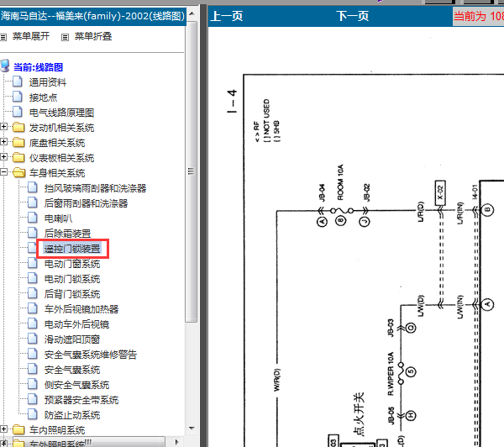
Task: Click the tree panel vertical scrollbar thumb
Action: (x=192, y=171)
